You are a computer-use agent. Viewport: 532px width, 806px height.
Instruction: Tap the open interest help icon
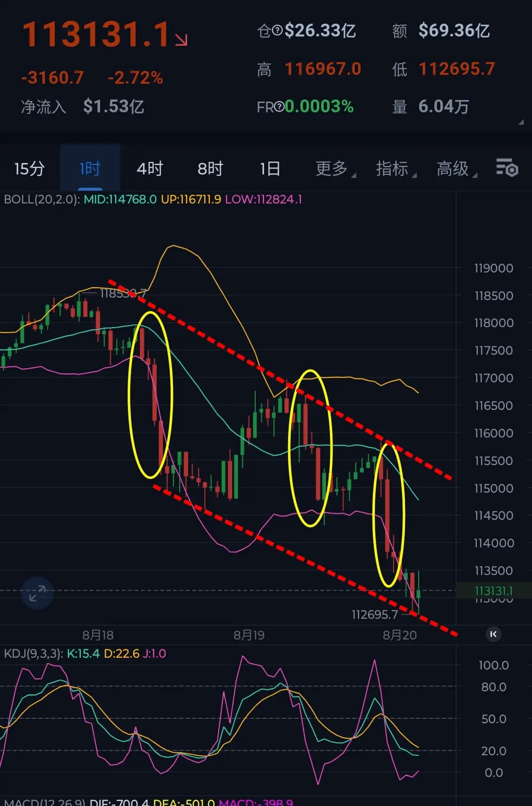(x=277, y=31)
